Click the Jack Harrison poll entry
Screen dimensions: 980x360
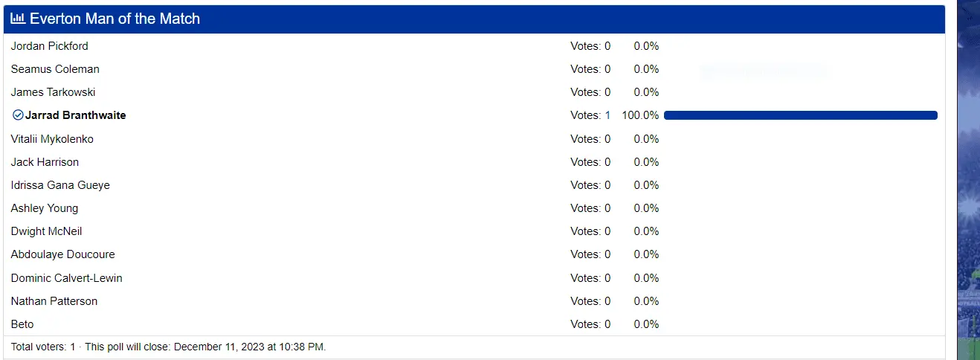tap(45, 162)
